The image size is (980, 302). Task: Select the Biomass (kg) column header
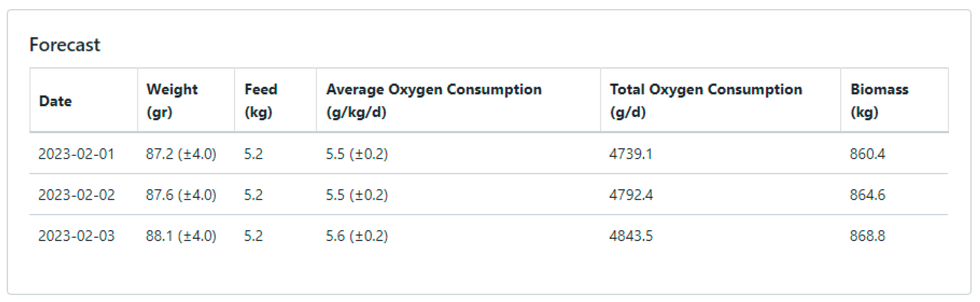(x=879, y=101)
